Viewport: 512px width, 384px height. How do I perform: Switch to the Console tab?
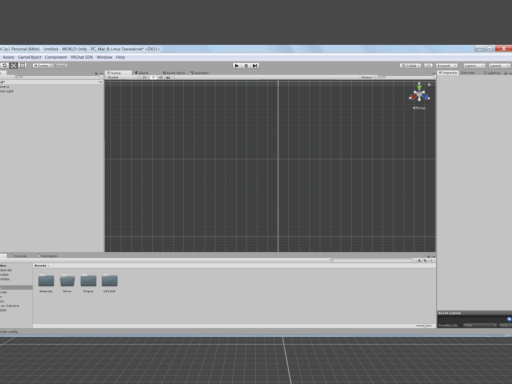[x=19, y=256]
